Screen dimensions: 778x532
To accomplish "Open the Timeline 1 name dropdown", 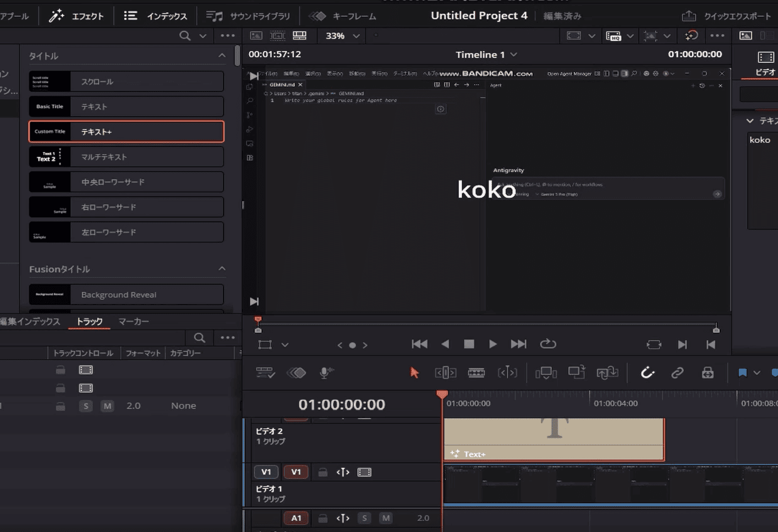I will click(486, 54).
